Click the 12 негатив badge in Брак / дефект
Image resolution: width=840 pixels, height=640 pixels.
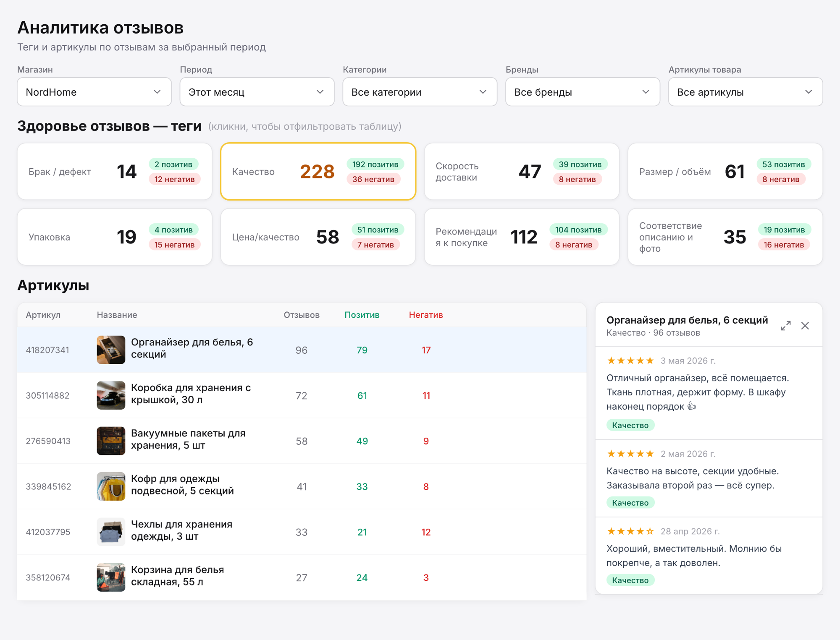174,179
